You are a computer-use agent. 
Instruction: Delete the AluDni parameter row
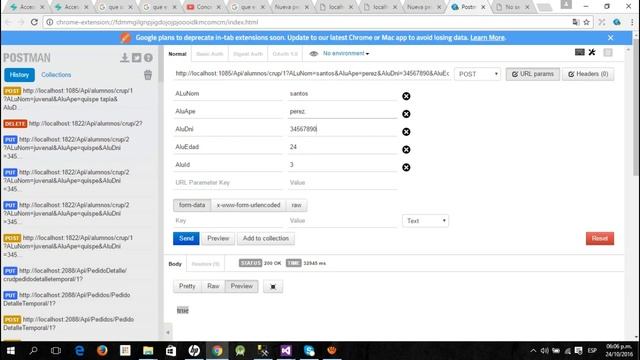[406, 132]
